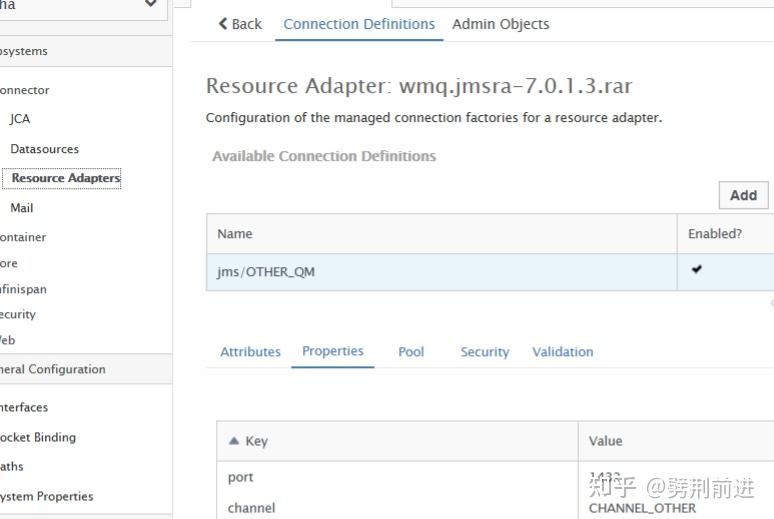Sort by the Key column arrow

[x=234, y=441]
